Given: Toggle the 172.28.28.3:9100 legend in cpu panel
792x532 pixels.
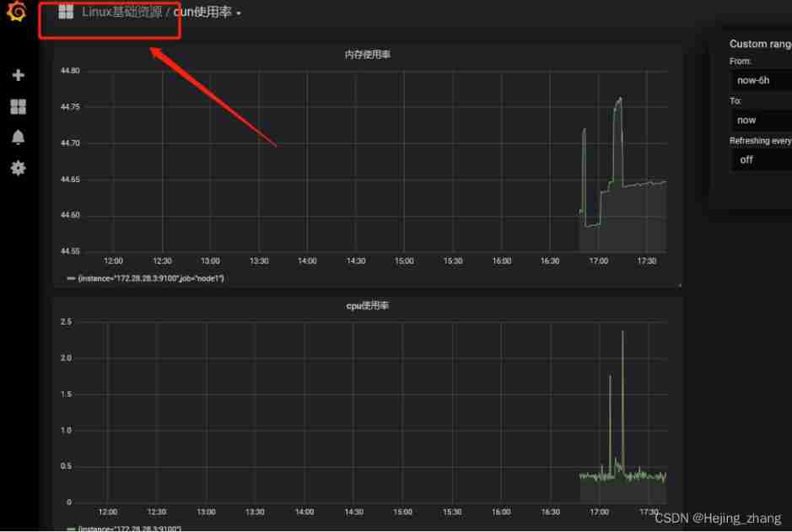Looking at the screenshot, I should [x=129, y=529].
